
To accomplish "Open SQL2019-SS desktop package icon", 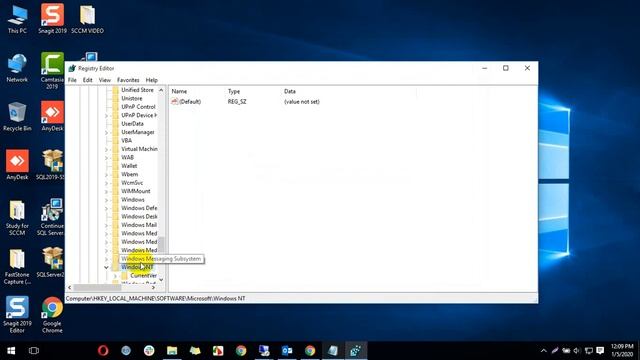I will (x=52, y=165).
